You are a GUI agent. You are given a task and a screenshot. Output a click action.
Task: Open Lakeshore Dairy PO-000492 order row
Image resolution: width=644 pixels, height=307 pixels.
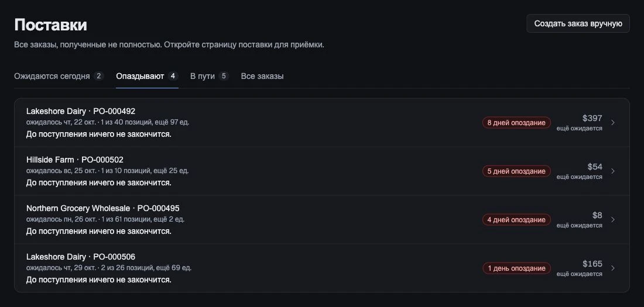click(x=321, y=123)
